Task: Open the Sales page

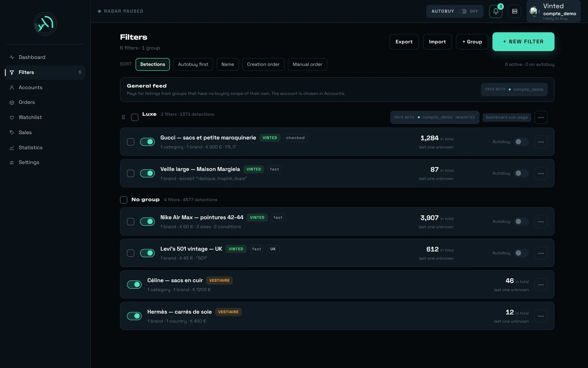Action: (45, 132)
